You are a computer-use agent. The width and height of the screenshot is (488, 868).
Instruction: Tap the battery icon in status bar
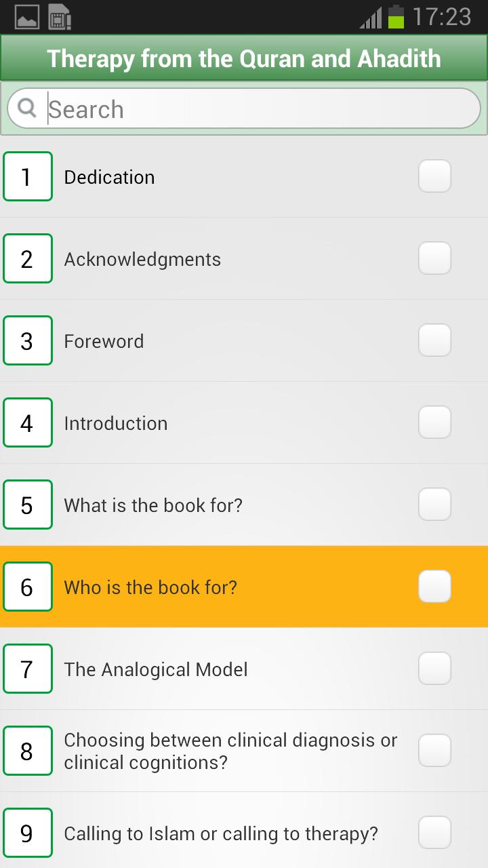[x=396, y=17]
